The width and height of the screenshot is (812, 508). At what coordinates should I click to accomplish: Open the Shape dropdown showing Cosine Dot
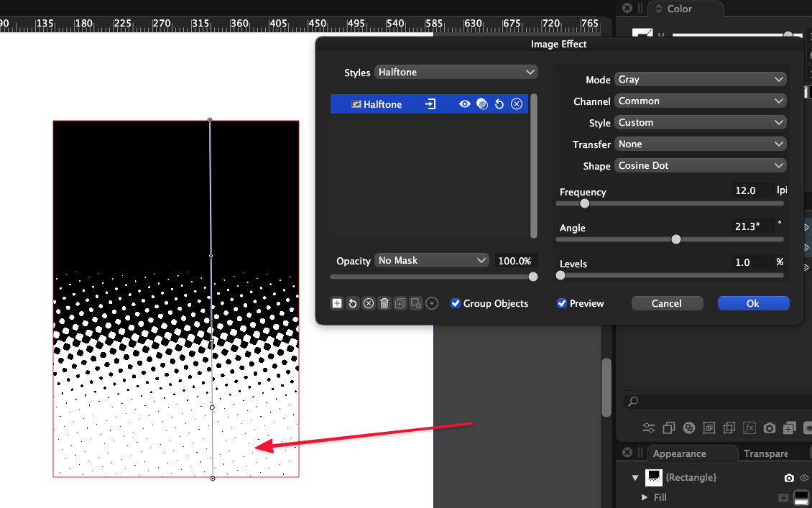701,166
